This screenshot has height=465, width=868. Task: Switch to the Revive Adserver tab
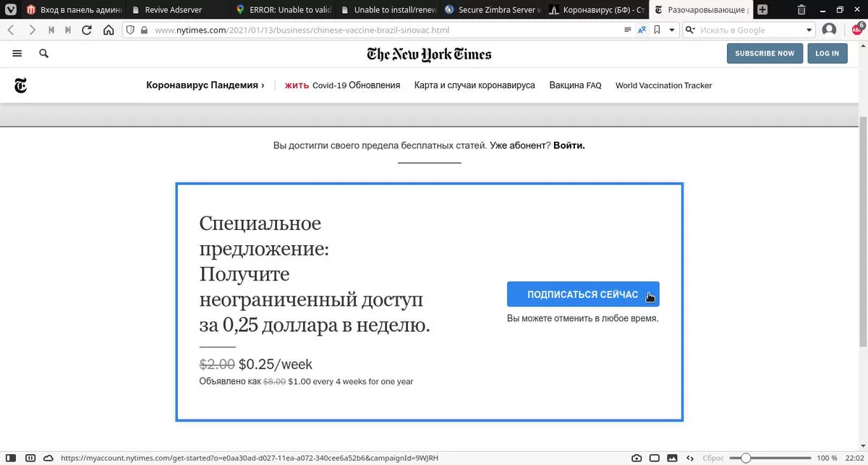pos(174,10)
